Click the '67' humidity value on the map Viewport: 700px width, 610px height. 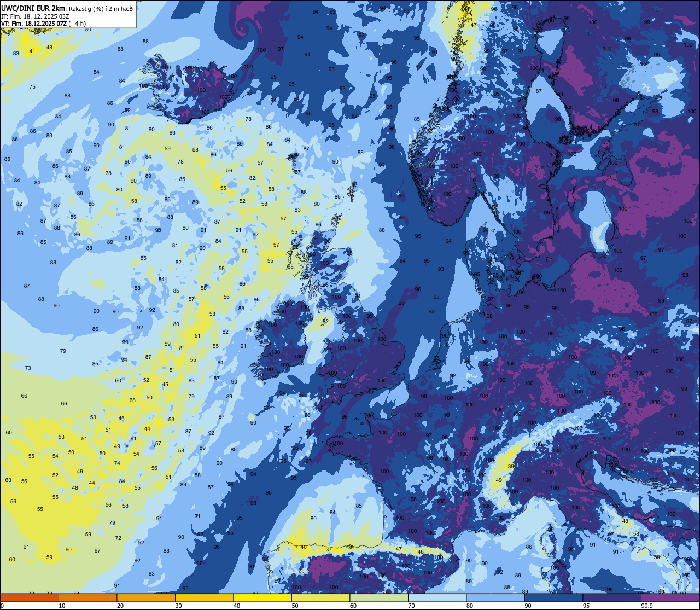pos(97,551)
